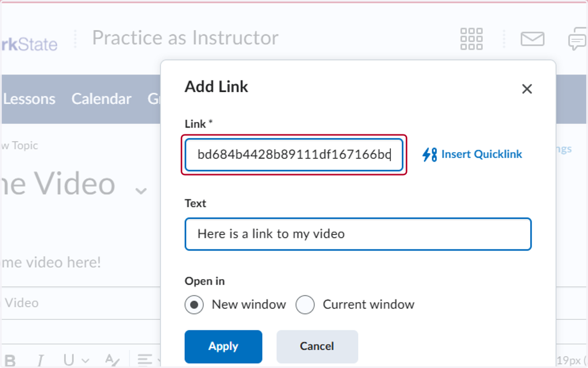The width and height of the screenshot is (588, 368).
Task: Open the text alignment dropdown in editor toolbar
Action: tap(148, 361)
